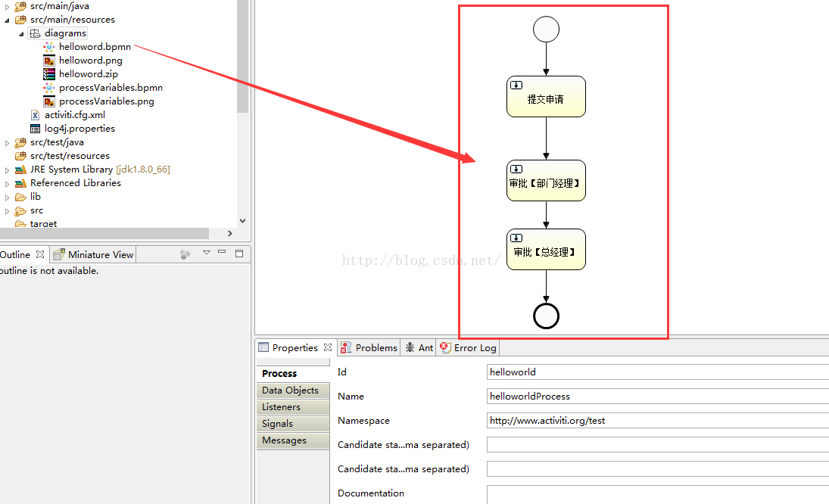829x504 pixels.
Task: Open processVariables.bpmn file
Action: 111,88
